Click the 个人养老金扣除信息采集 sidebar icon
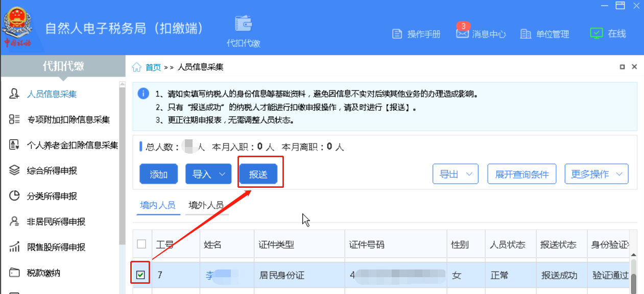The image size is (644, 294). click(15, 145)
